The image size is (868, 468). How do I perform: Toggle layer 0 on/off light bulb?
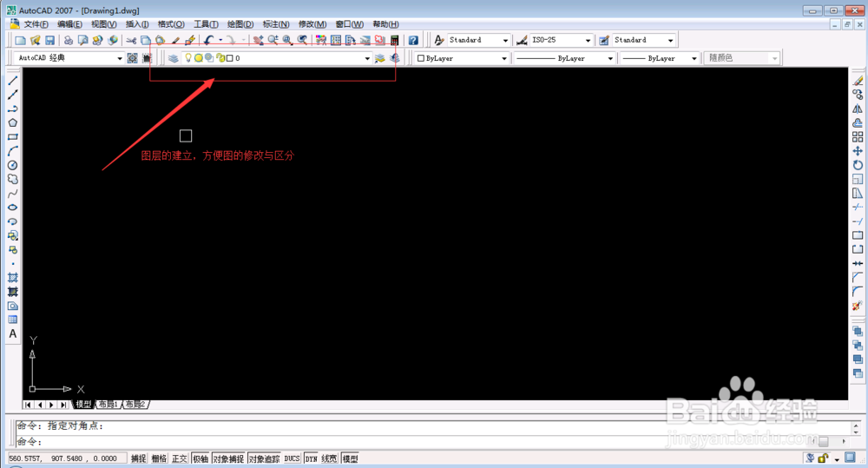(x=188, y=58)
